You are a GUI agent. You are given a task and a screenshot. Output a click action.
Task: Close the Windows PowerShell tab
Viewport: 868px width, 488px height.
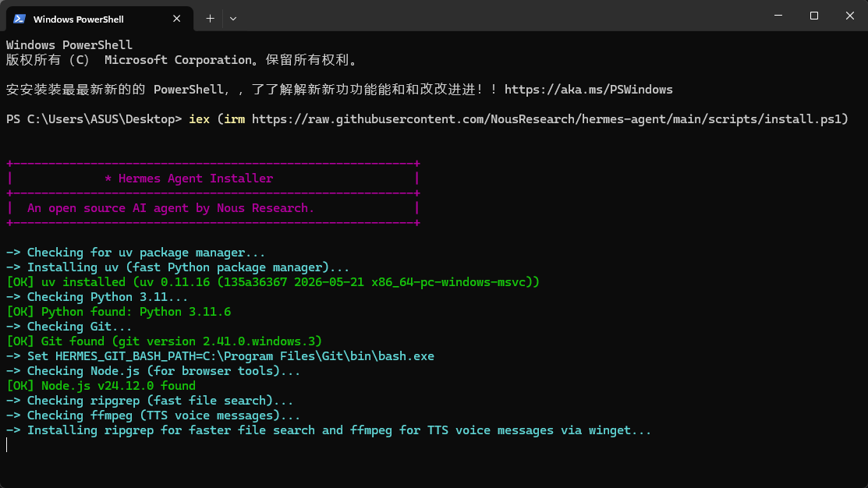point(176,19)
